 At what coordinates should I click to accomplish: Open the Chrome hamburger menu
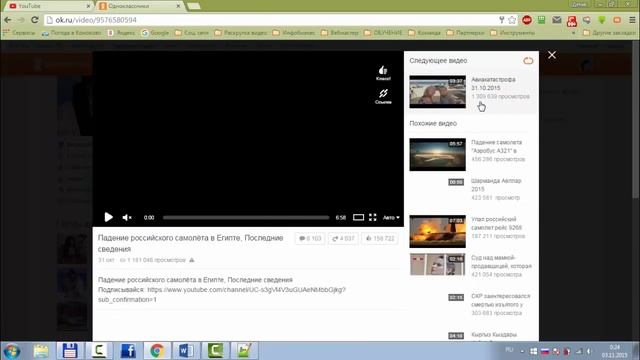(x=632, y=20)
